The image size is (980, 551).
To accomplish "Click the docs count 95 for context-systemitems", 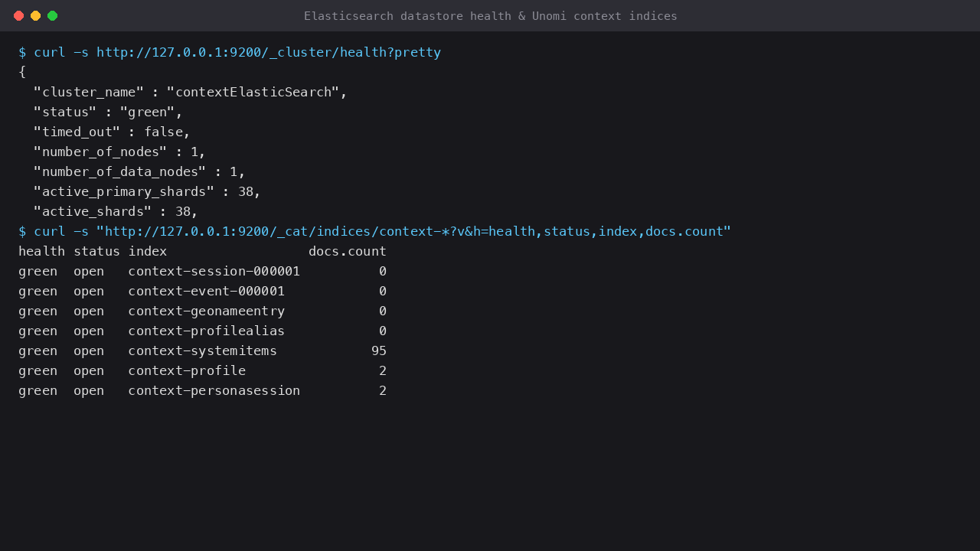I will tap(379, 350).
